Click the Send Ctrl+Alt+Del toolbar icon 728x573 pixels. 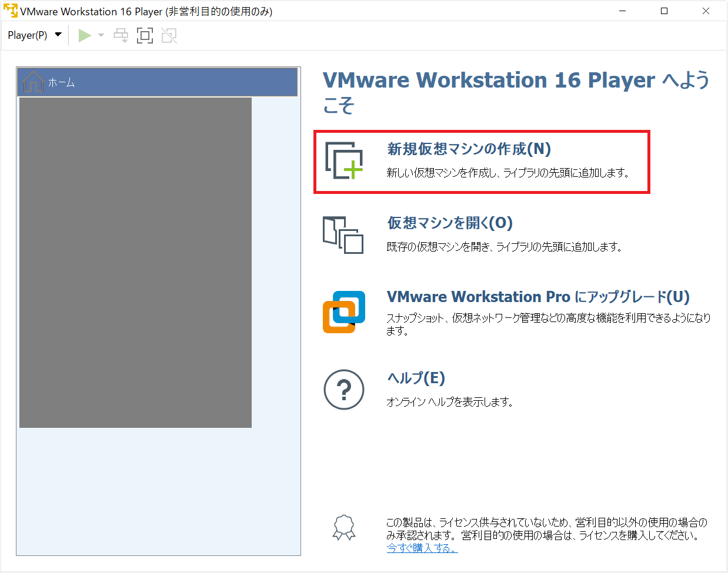[121, 35]
